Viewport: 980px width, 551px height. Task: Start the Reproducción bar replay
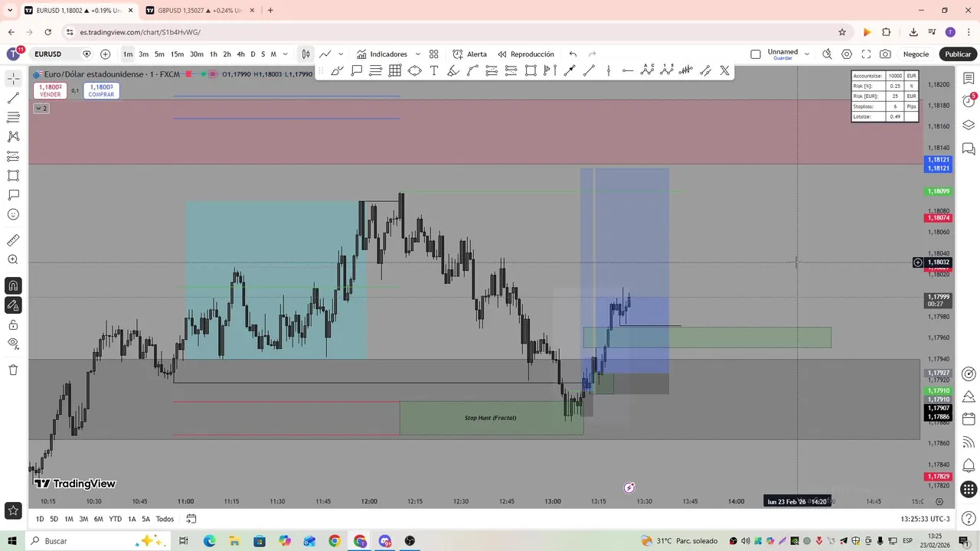[526, 54]
